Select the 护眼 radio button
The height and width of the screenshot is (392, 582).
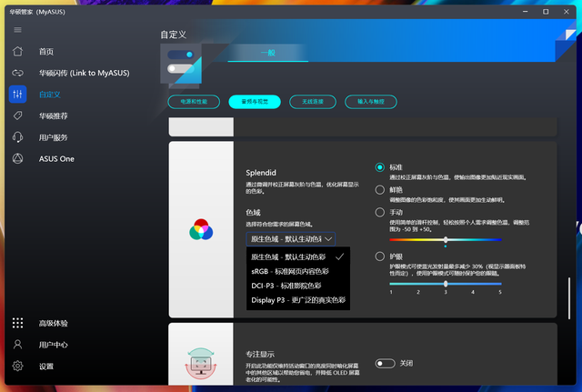380,256
